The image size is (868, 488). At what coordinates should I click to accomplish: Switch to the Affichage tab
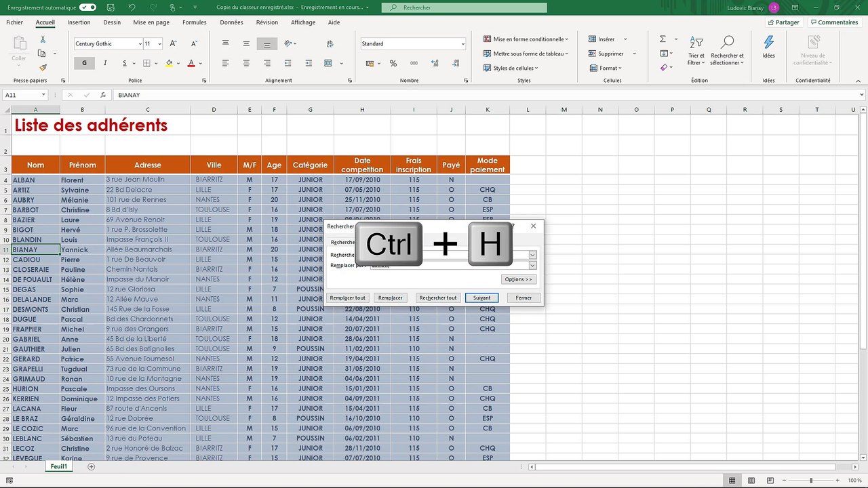[x=303, y=22]
